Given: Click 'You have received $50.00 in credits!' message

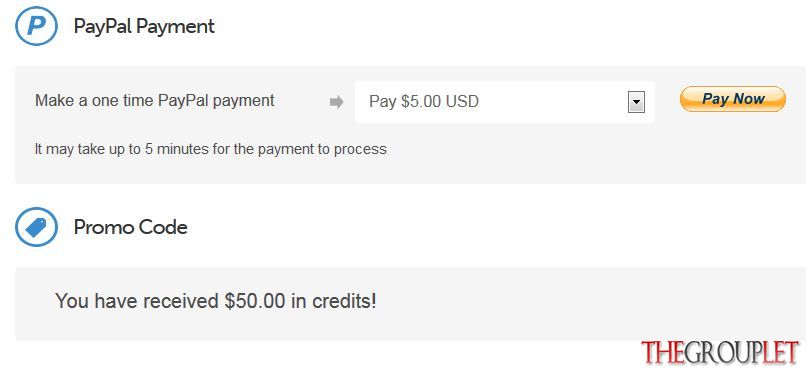Looking at the screenshot, I should click(x=216, y=301).
